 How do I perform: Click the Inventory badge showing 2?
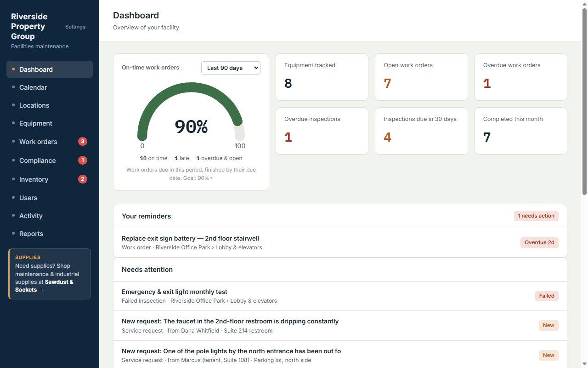tap(83, 179)
